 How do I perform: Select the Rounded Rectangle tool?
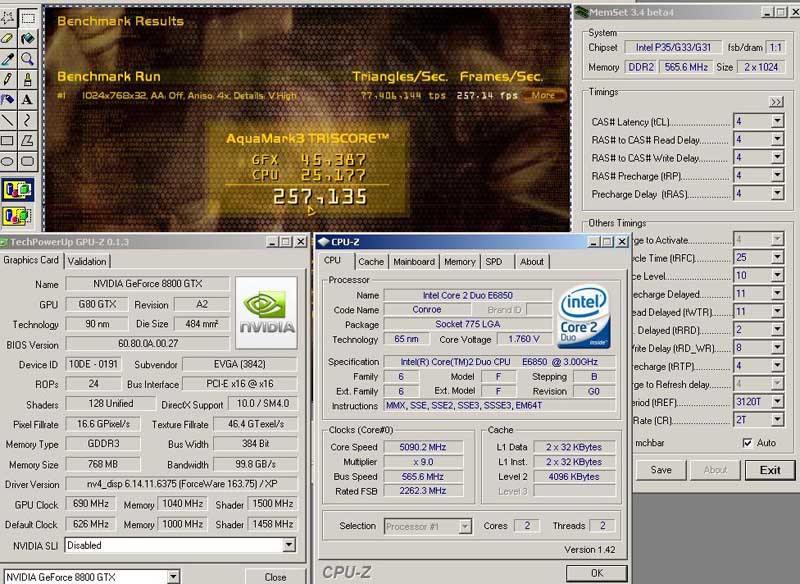28,161
